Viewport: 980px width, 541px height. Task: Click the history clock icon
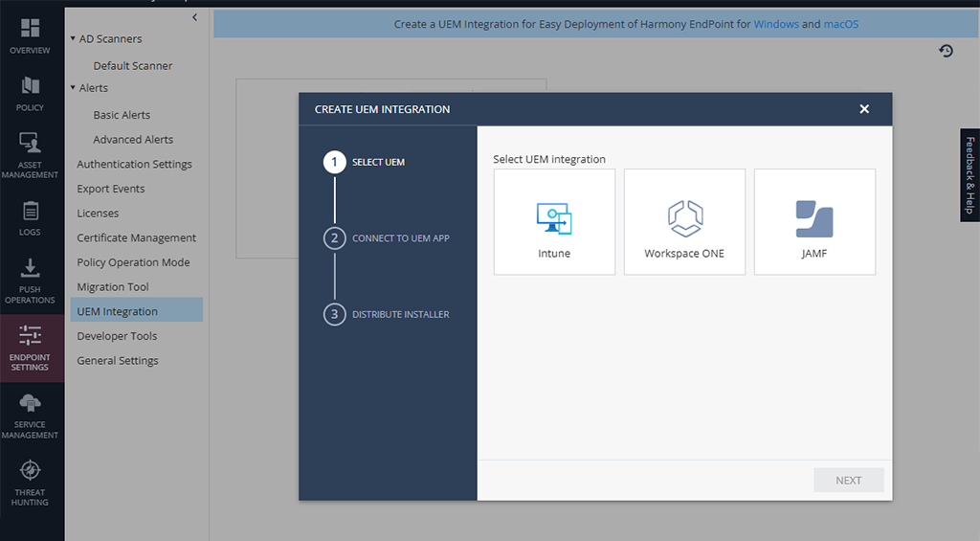pyautogui.click(x=946, y=51)
